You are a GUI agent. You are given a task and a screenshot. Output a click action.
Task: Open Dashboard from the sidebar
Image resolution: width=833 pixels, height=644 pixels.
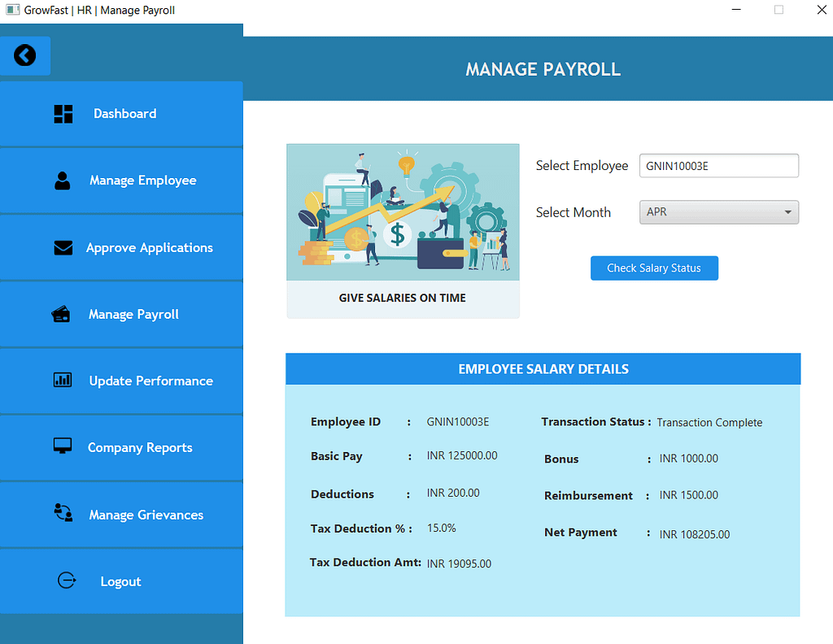pos(124,114)
